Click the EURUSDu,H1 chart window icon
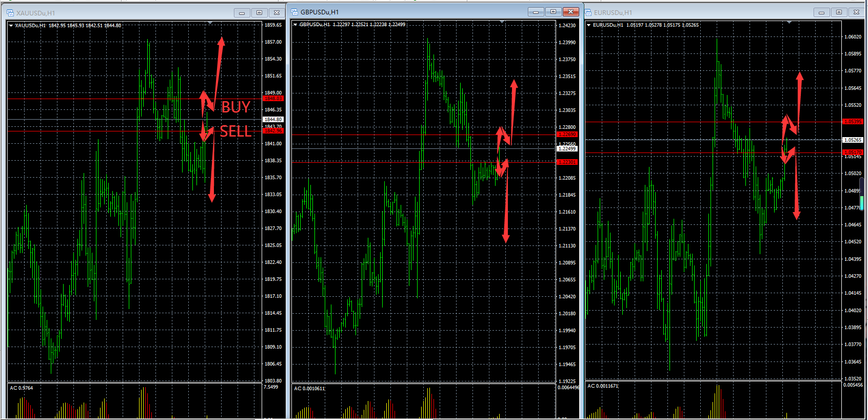The width and height of the screenshot is (868, 420). tap(588, 12)
